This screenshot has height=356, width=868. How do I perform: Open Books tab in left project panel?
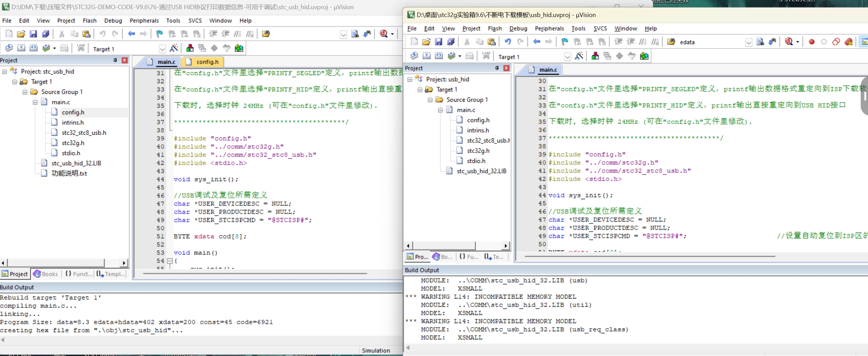46,274
